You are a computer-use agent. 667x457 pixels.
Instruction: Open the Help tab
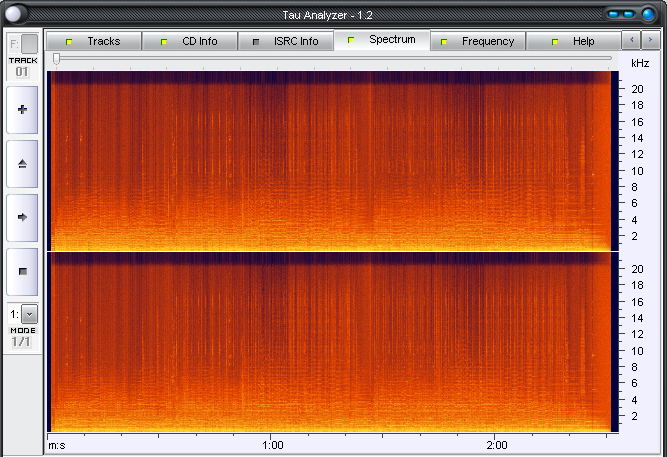(x=573, y=41)
